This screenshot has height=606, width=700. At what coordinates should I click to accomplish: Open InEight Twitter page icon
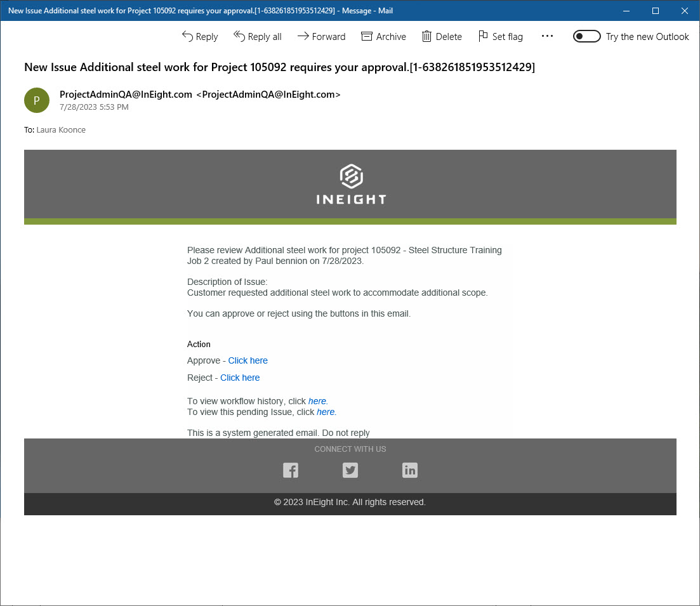click(x=350, y=470)
